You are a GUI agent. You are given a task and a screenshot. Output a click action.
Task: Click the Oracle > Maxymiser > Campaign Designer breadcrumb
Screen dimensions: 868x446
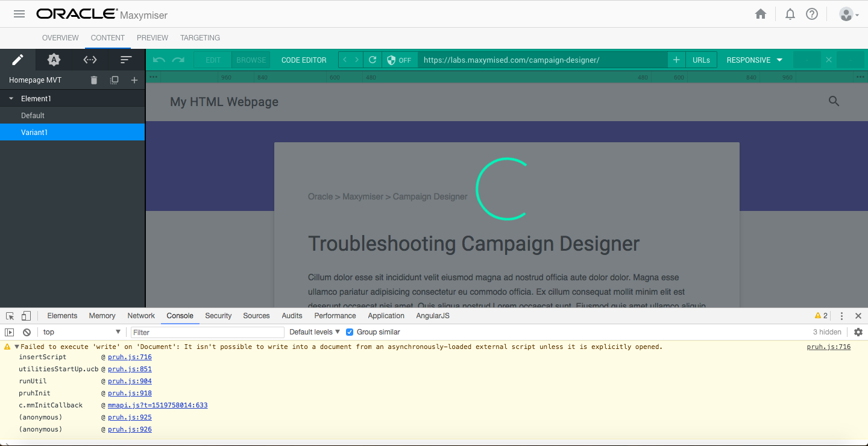click(388, 196)
